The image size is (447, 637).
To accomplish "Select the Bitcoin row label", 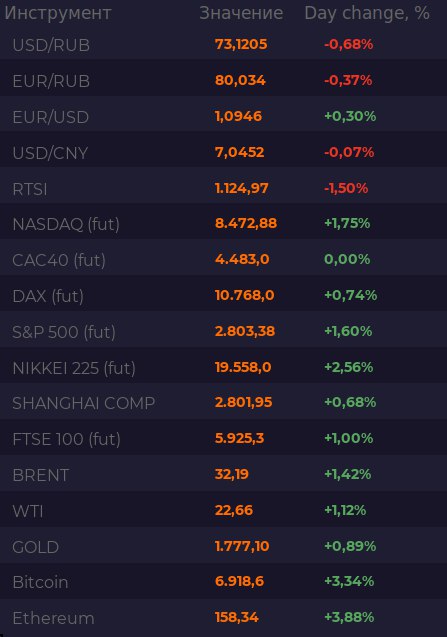I will 40,583.
